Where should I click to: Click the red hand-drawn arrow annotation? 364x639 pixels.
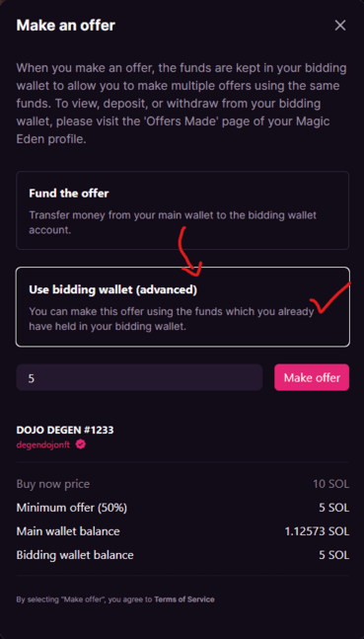(x=189, y=252)
